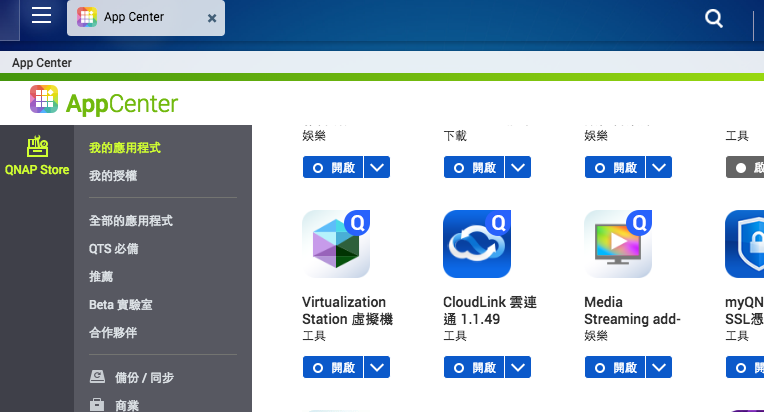Viewport: 764px width, 412px height.
Task: Click 下載 category label in top row
Action: tap(455, 136)
